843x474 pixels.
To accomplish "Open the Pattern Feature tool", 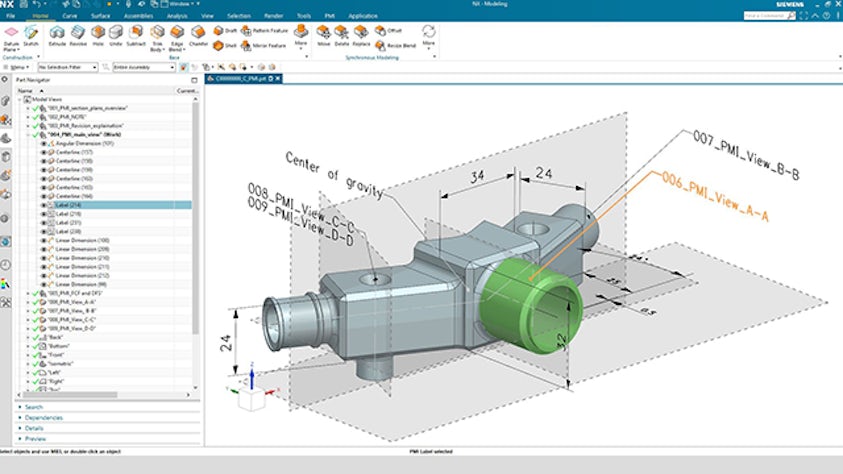I will click(x=265, y=31).
